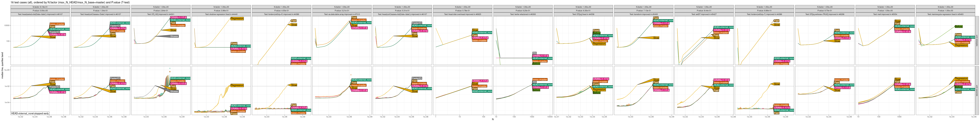The height and width of the screenshot is (122, 980).
Task: Select the 'fread(colClasses='Date') improved in #6107' header
Action: click(x=101, y=14)
